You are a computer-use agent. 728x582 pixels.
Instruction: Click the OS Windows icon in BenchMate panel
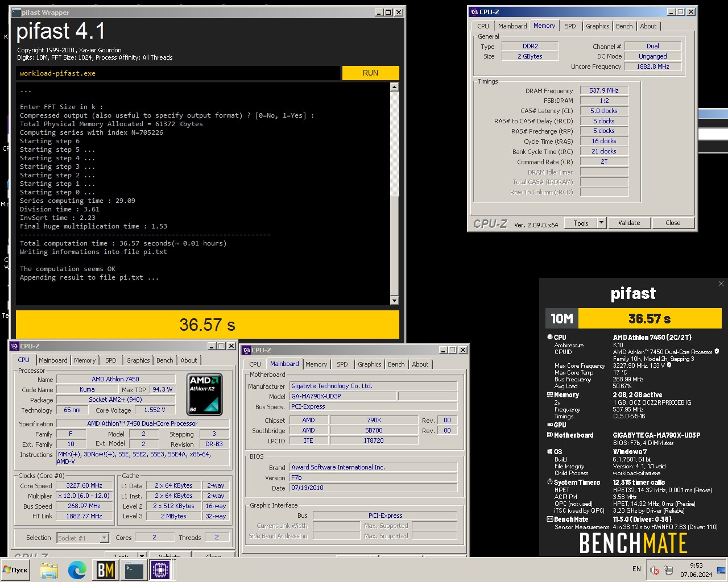point(550,451)
